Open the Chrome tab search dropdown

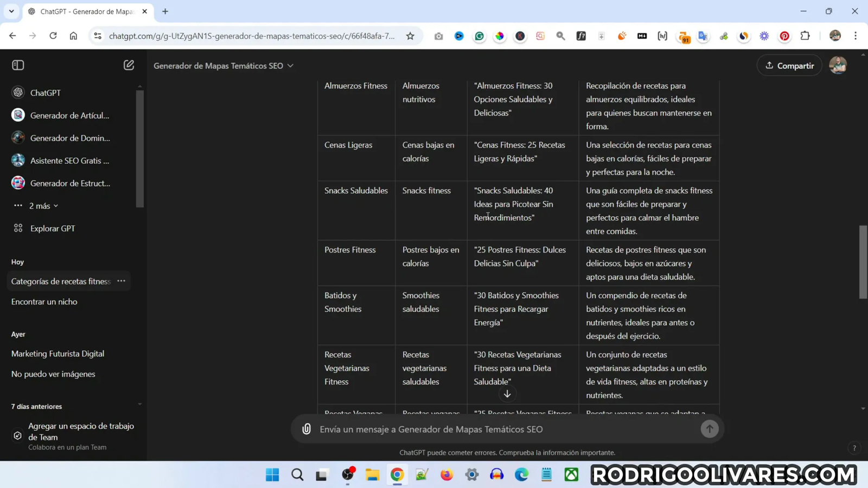tap(11, 11)
